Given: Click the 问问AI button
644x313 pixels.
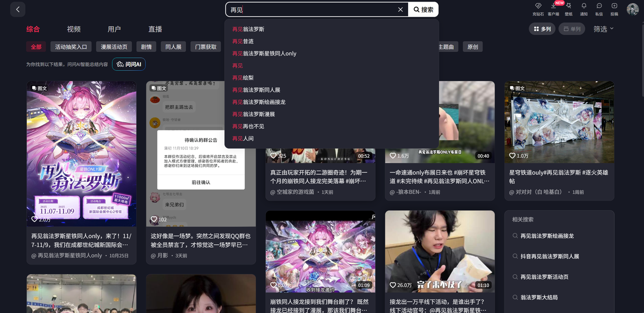Looking at the screenshot, I should [129, 64].
